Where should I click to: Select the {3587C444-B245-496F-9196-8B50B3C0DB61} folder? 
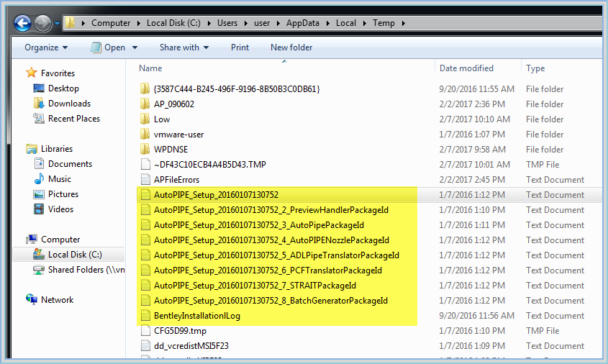tap(237, 89)
